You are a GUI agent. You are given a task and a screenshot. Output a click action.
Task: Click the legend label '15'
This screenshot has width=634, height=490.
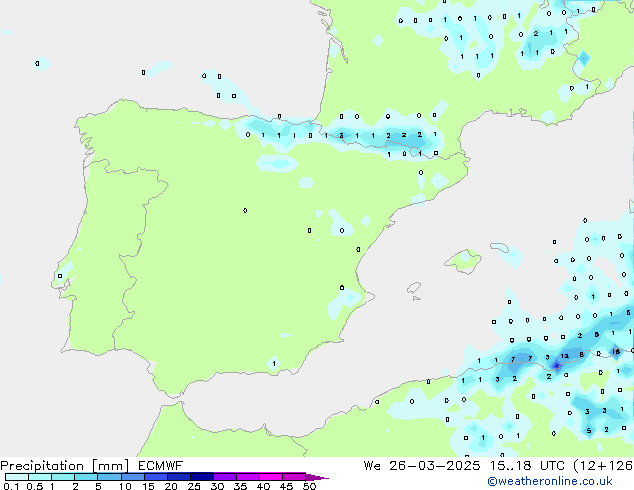click(148, 486)
